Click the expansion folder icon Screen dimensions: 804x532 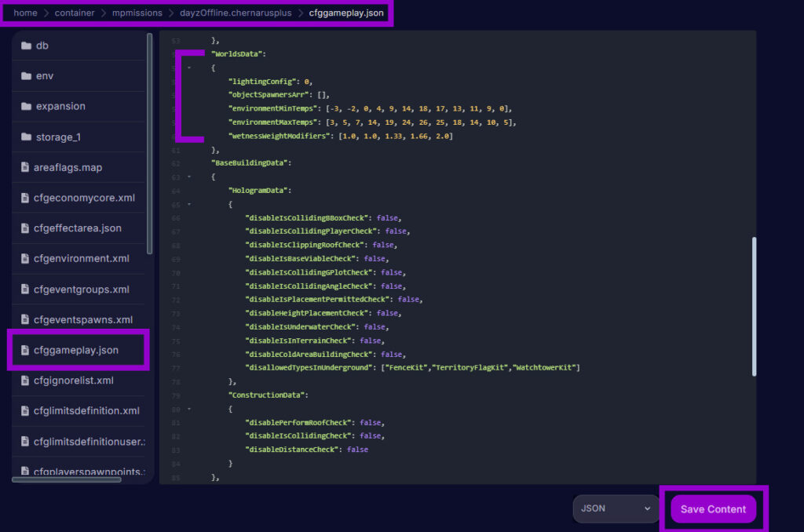(26, 107)
